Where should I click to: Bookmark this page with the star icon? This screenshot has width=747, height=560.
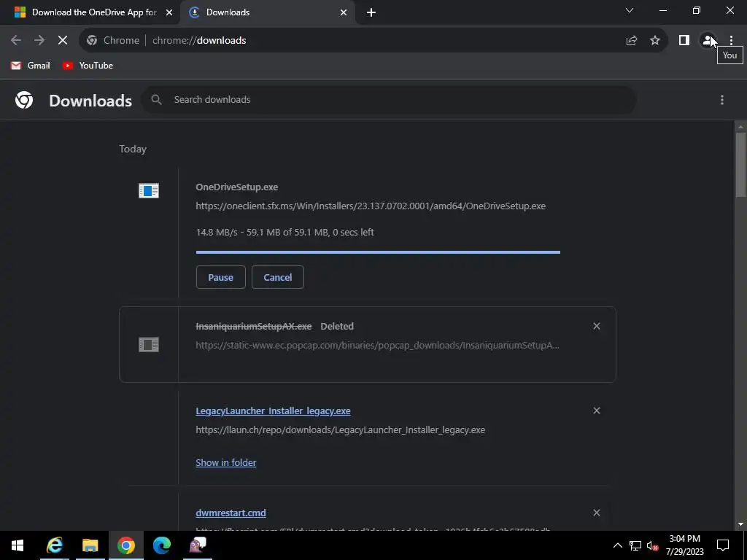click(x=655, y=41)
